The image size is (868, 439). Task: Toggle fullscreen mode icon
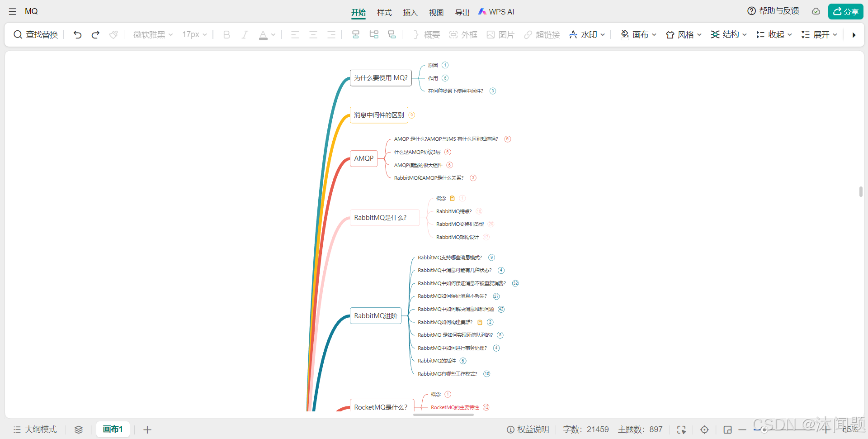click(x=681, y=429)
